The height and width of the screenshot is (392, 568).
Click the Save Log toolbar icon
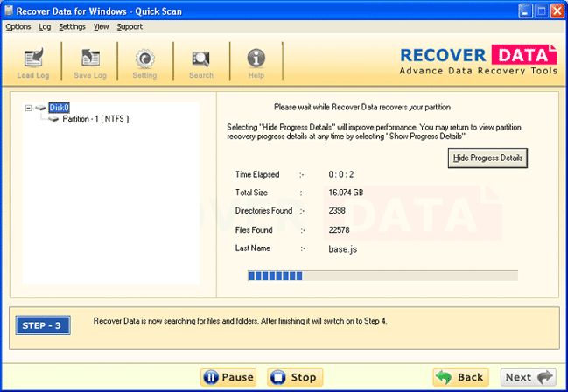click(90, 58)
